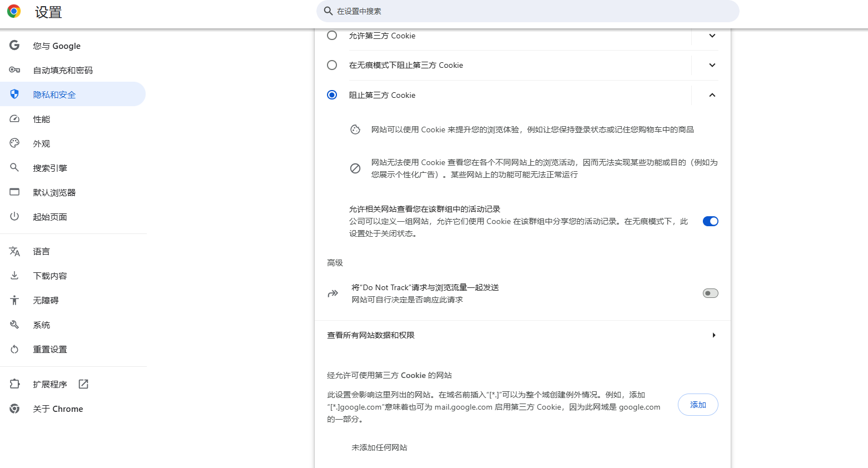The height and width of the screenshot is (468, 868).
Task: Click the 添加 button for allowed sites
Action: 698,405
